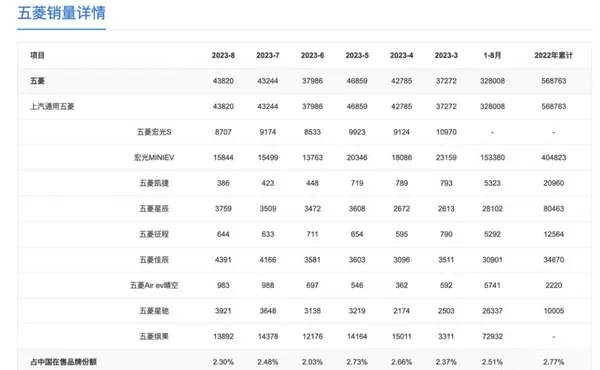Select the 2023-8 column header
This screenshot has width=600, height=370.
click(x=223, y=55)
